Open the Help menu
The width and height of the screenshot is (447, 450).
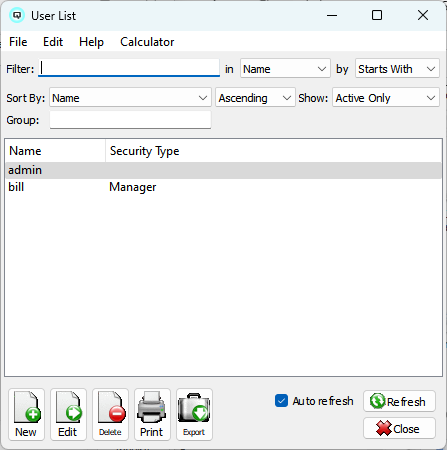91,42
